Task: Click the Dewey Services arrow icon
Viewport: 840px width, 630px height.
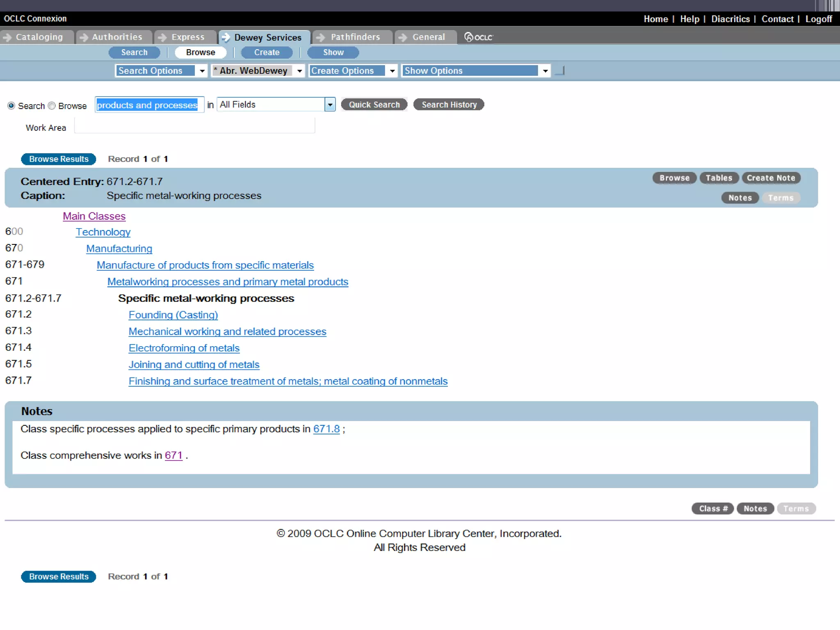Action: 226,37
